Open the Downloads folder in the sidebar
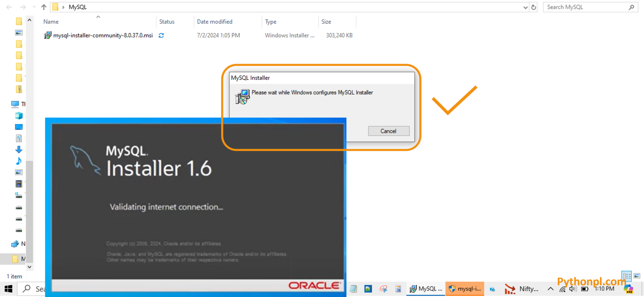 pyautogui.click(x=19, y=149)
